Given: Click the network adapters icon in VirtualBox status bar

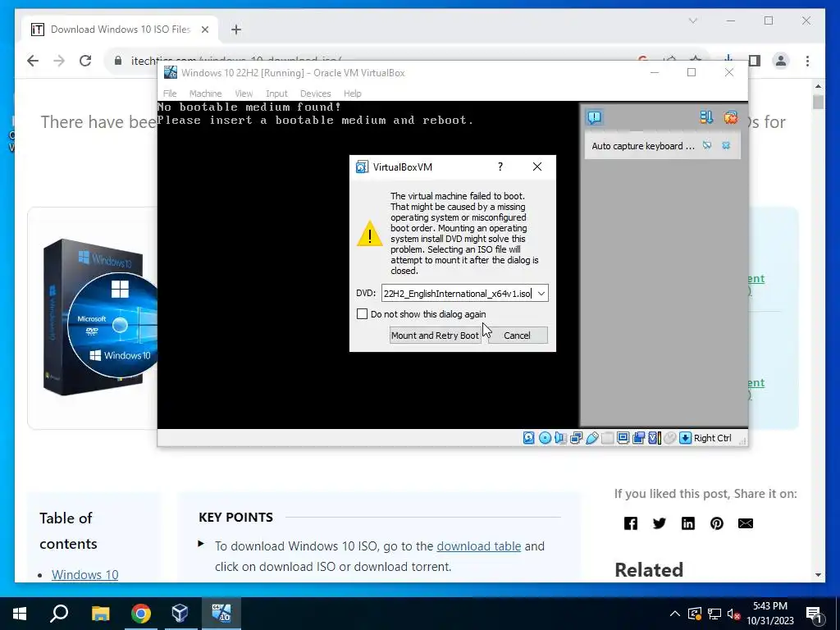Looking at the screenshot, I should 577,438.
